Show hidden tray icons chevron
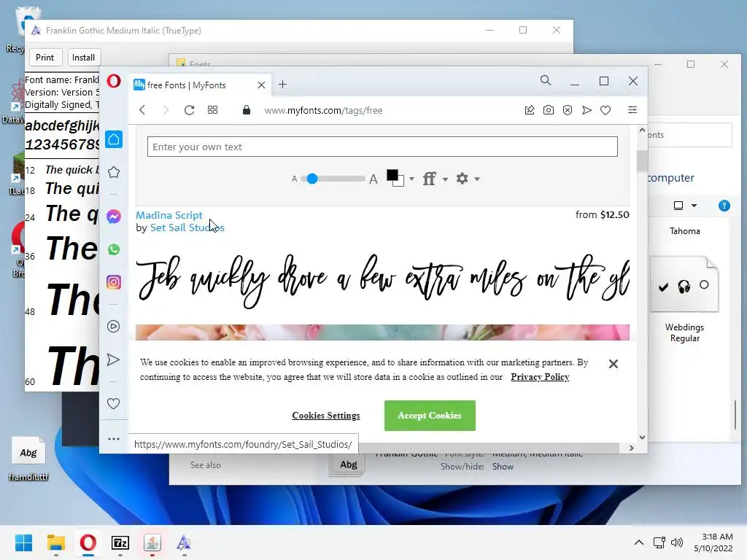 pyautogui.click(x=639, y=542)
